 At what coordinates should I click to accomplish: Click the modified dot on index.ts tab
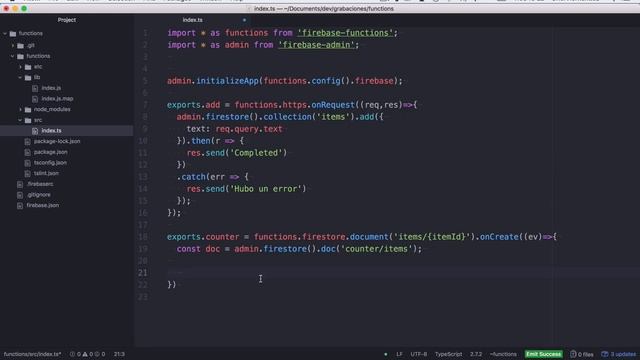click(244, 20)
